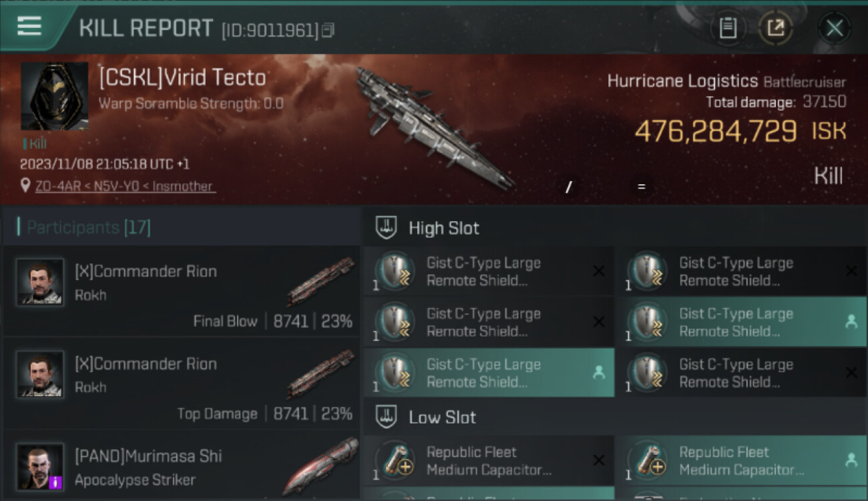Open Commander Rion's Top Damage entry
Image resolution: width=868 pixels, height=501 pixels.
point(182,383)
